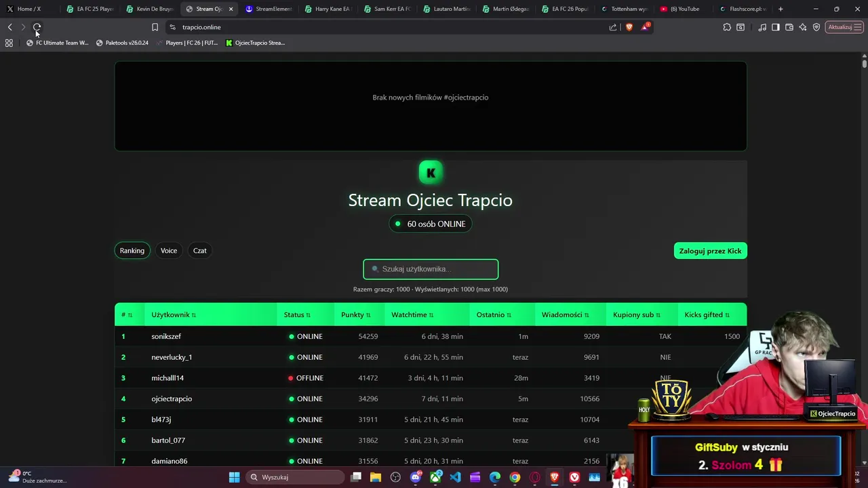The width and height of the screenshot is (868, 488).
Task: Open OBS Studio from the taskbar
Action: tap(395, 477)
